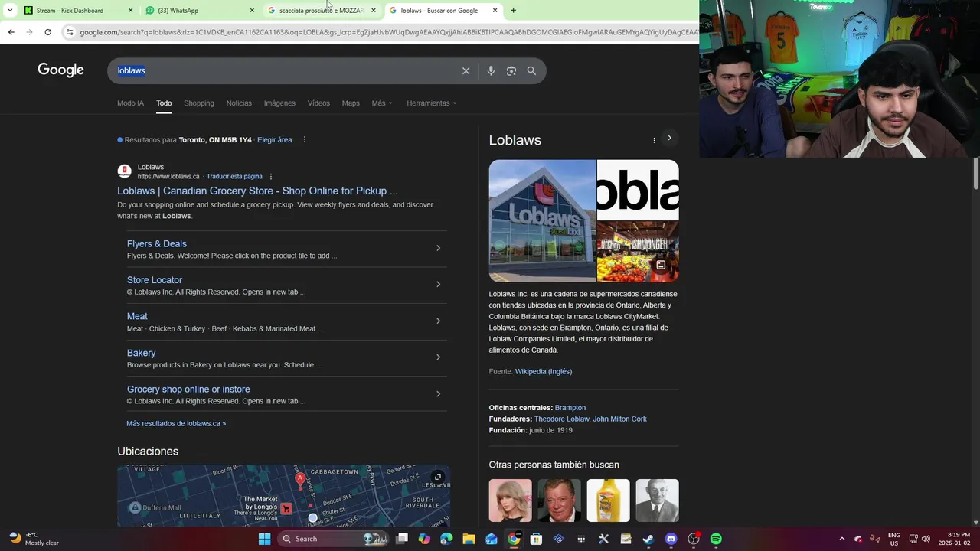Open Windows Start menu
980x551 pixels.
click(x=264, y=539)
